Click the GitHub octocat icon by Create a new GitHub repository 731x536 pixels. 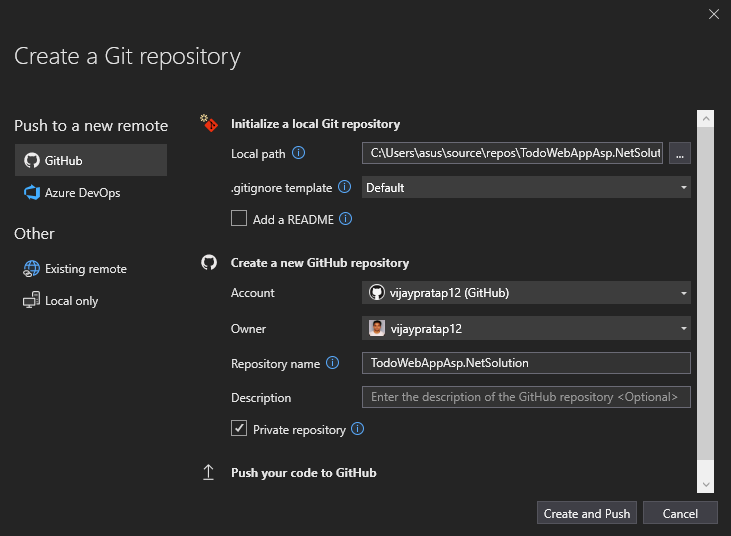tap(209, 262)
